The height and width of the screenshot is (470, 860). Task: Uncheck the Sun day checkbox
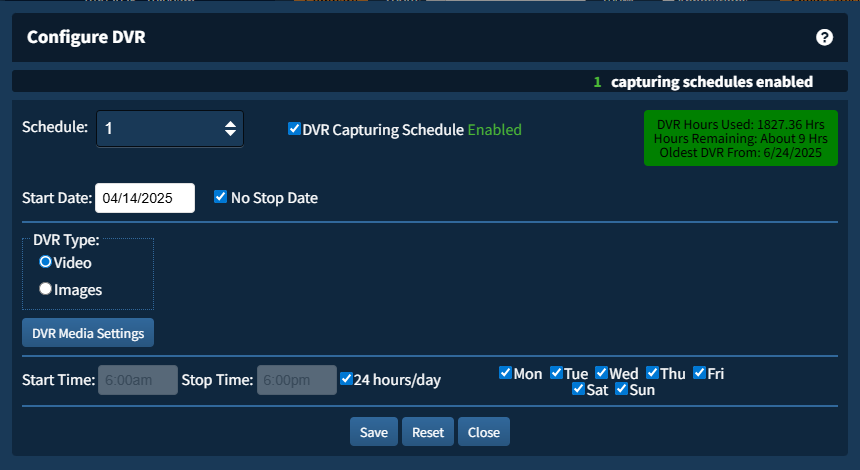tap(621, 389)
